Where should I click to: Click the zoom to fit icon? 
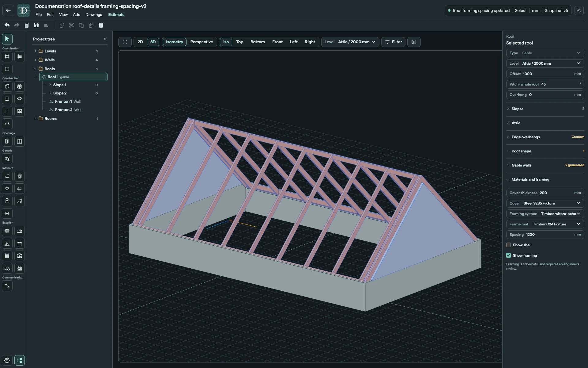(125, 42)
